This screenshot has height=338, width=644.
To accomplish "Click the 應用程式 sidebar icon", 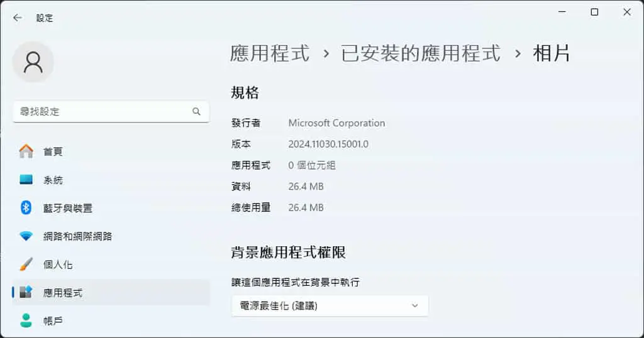I will coord(26,292).
